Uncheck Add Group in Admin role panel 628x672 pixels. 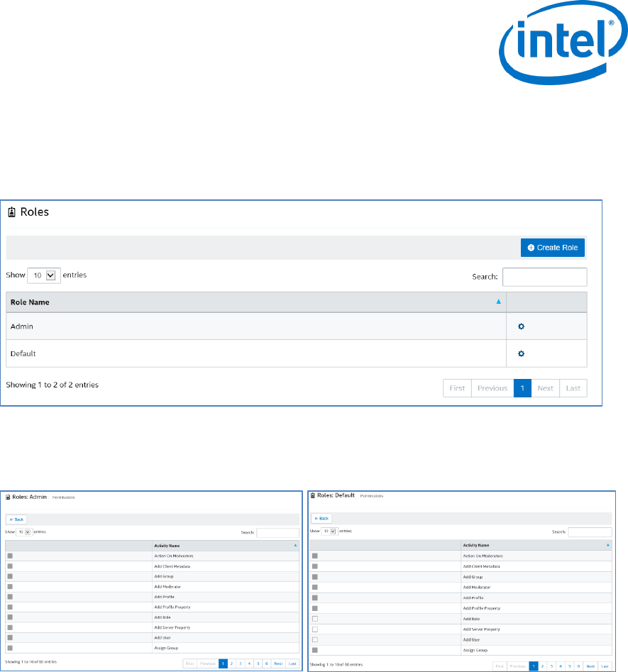10,576
